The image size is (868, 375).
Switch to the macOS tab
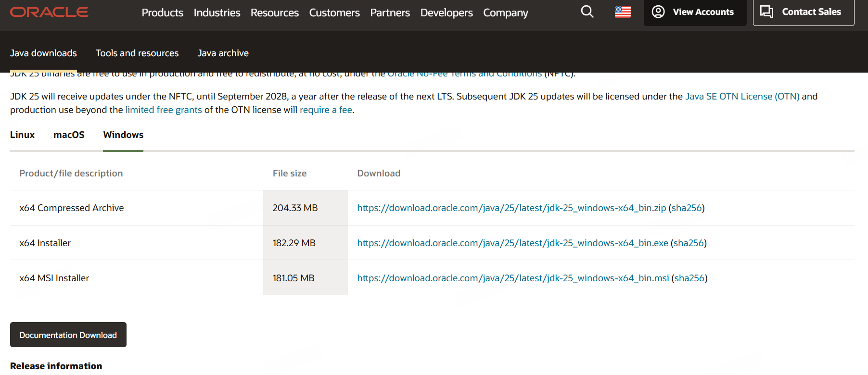tap(69, 135)
